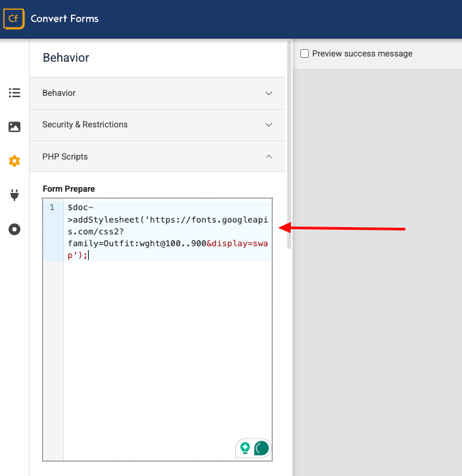Click the circle ring icon in sidebar

(x=14, y=229)
